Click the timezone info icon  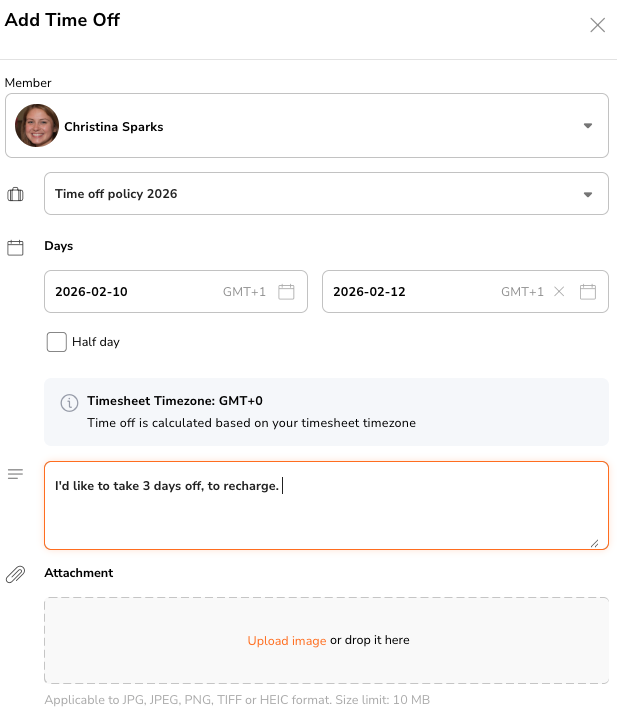[69, 403]
